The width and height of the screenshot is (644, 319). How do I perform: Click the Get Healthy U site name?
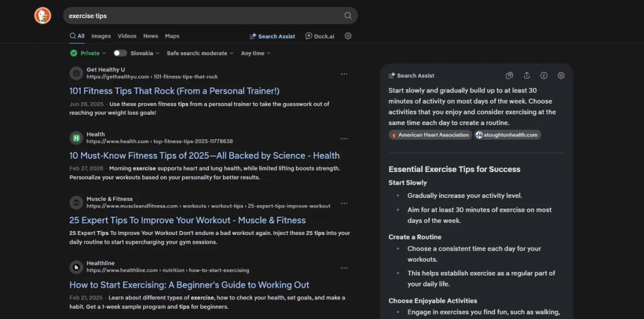(x=106, y=70)
